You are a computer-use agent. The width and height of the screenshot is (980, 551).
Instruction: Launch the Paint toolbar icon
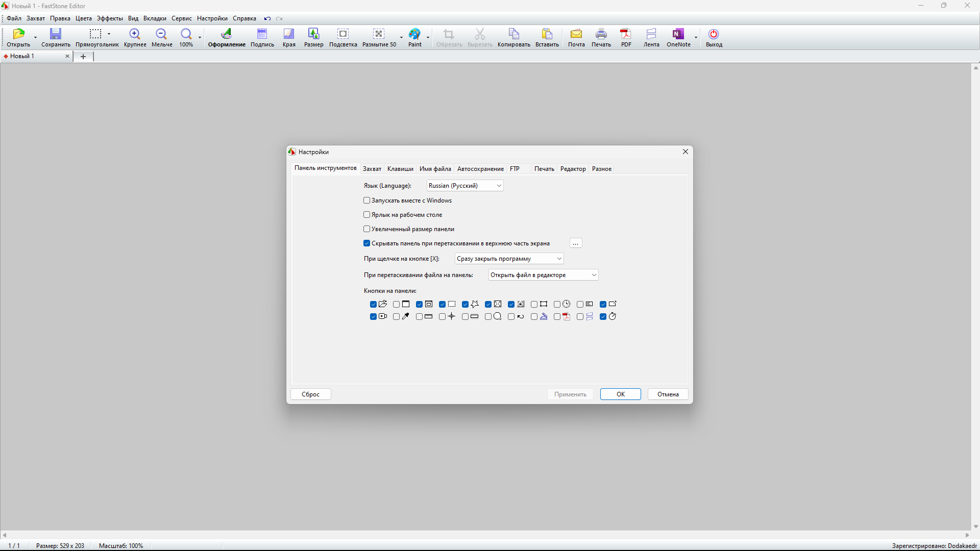(414, 34)
